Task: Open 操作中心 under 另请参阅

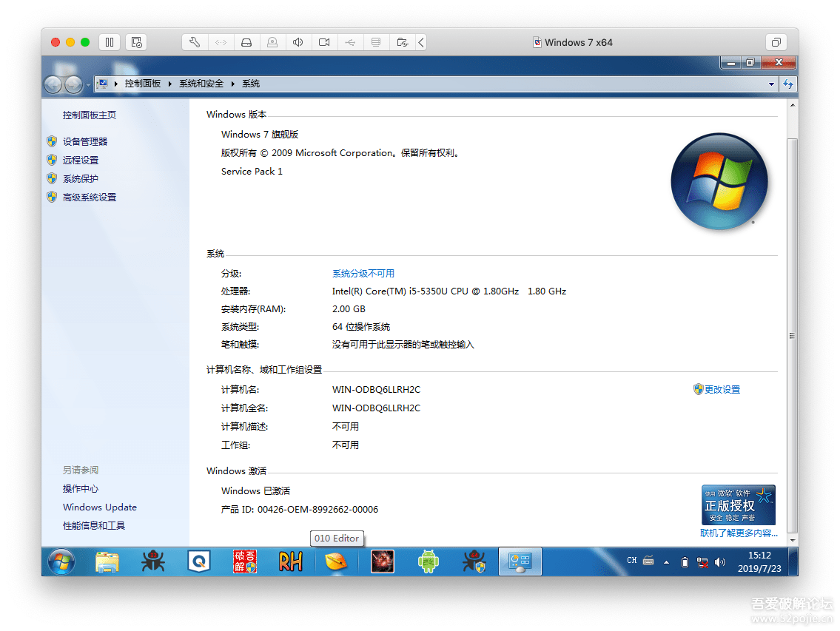Action: tap(81, 488)
